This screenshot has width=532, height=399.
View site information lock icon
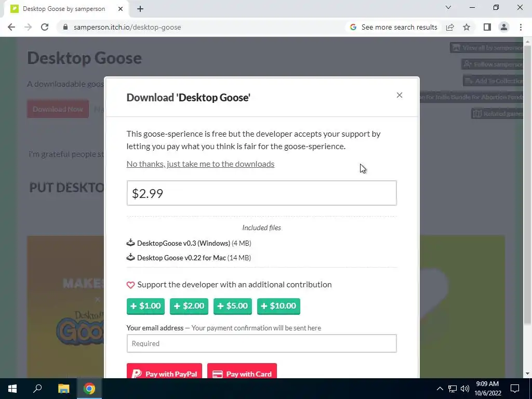(65, 27)
